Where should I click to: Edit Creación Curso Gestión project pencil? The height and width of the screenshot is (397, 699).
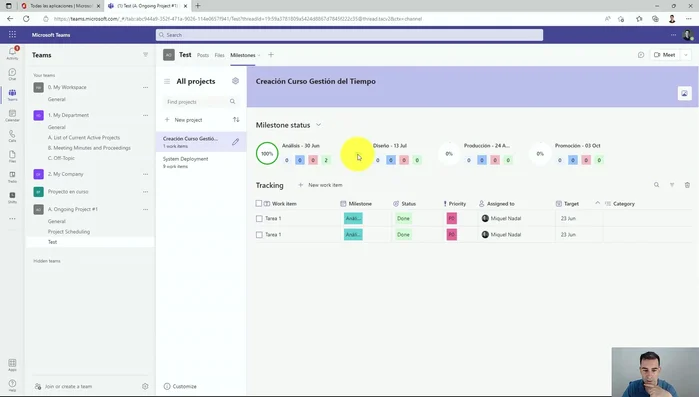click(235, 142)
